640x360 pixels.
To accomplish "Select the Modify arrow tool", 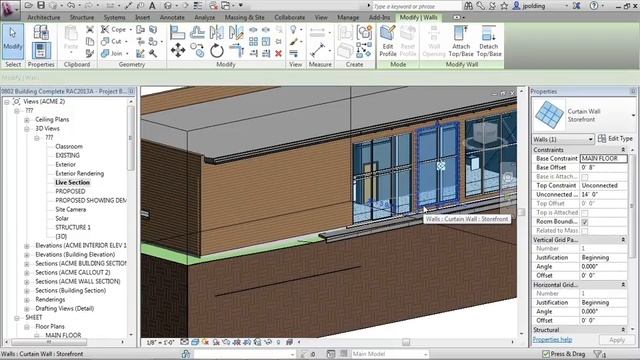I will pyautogui.click(x=13, y=41).
